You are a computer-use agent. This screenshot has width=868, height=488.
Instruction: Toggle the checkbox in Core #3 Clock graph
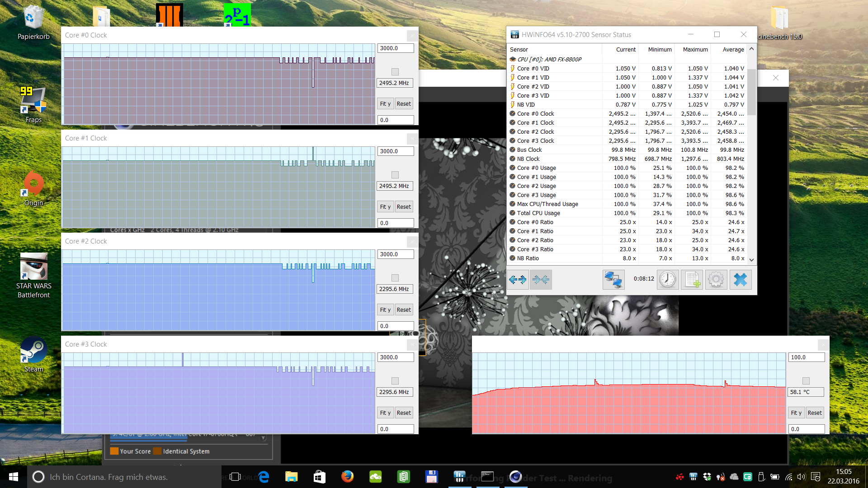[x=395, y=381]
